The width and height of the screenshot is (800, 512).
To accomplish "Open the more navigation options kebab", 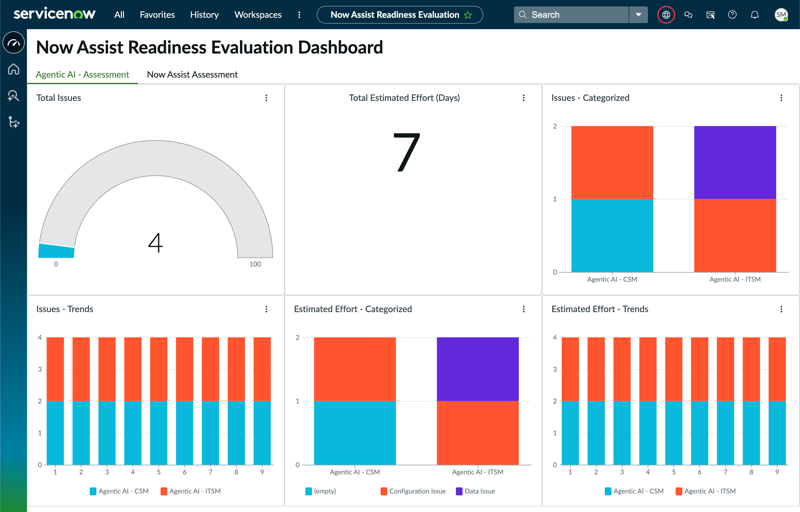I will [x=299, y=15].
